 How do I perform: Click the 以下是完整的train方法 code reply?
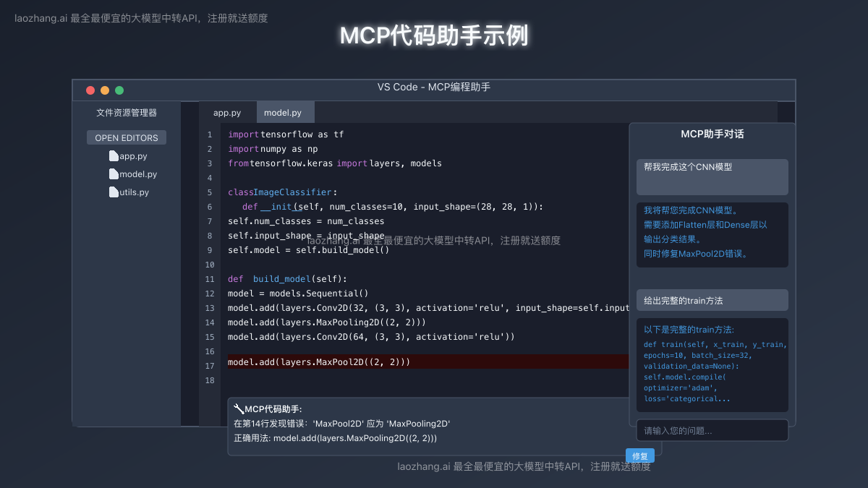712,365
